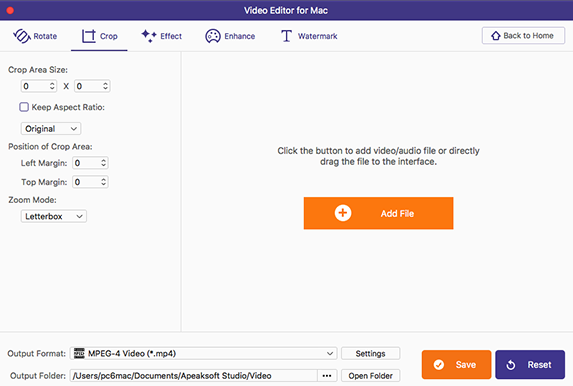Click the Enhance palette icon

click(213, 36)
